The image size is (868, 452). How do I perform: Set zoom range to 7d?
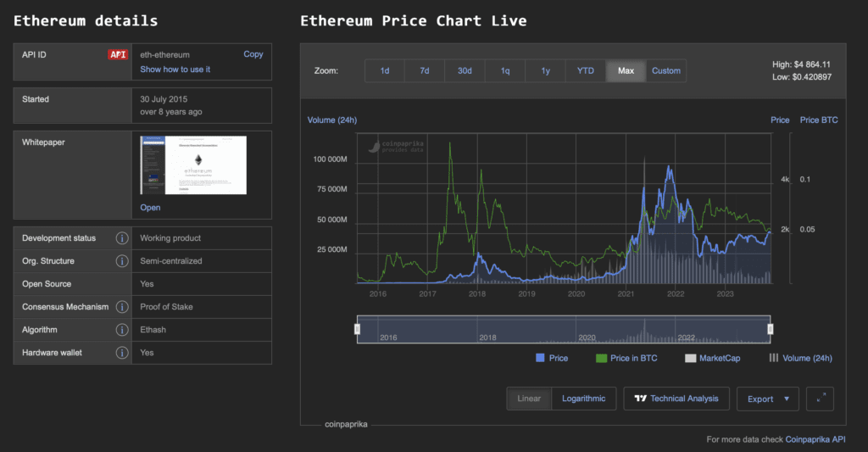[425, 71]
